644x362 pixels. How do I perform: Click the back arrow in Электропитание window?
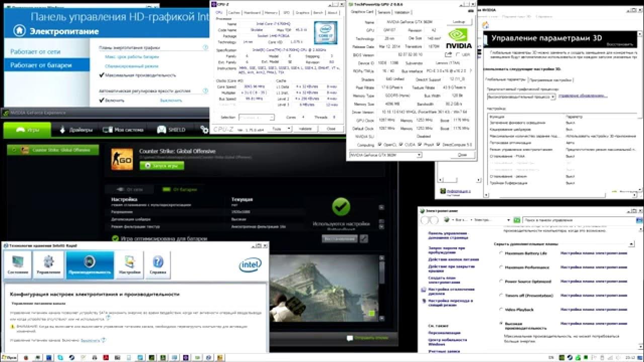[x=426, y=220]
